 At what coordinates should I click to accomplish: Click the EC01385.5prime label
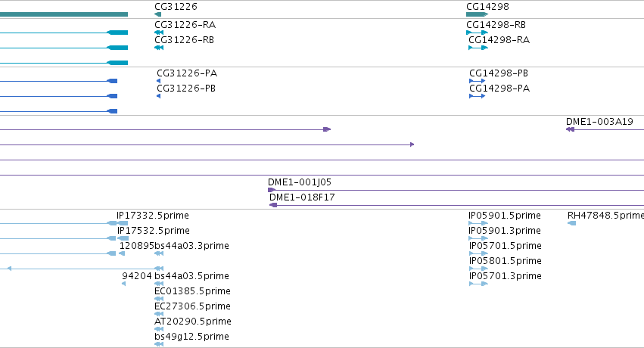[192, 291]
